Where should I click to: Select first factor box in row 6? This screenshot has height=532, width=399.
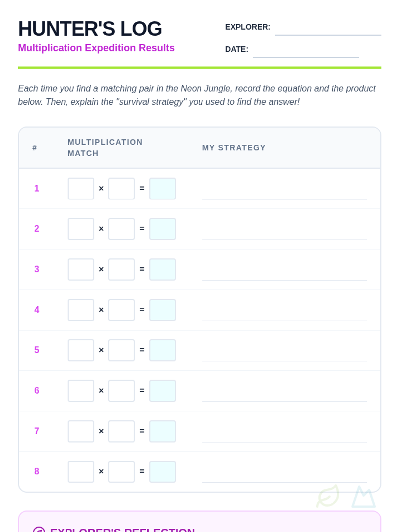point(81,391)
